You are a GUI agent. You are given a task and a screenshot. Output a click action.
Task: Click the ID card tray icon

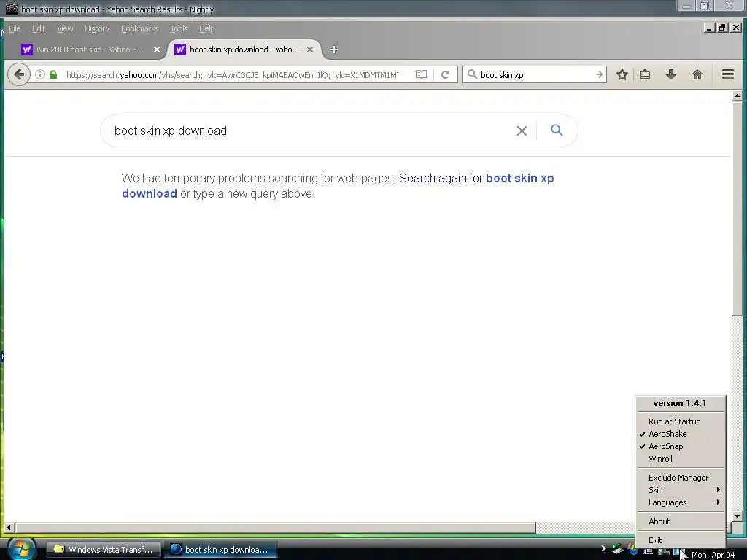(648, 551)
